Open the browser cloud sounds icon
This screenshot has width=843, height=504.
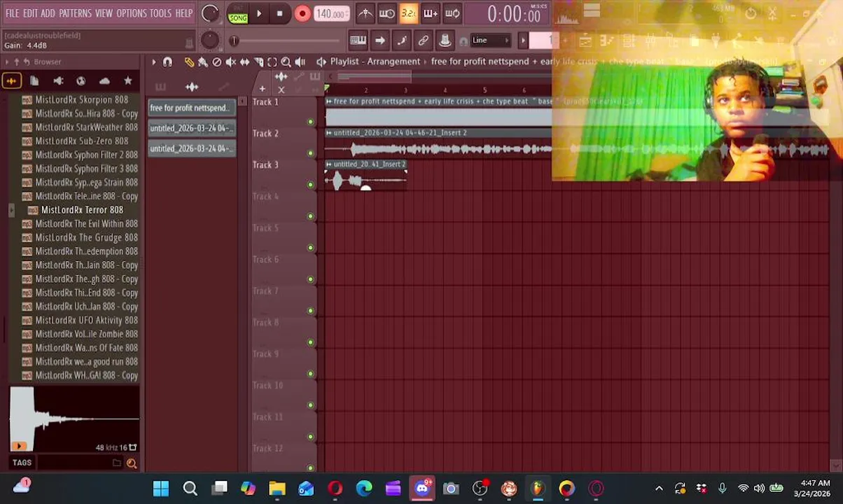104,81
